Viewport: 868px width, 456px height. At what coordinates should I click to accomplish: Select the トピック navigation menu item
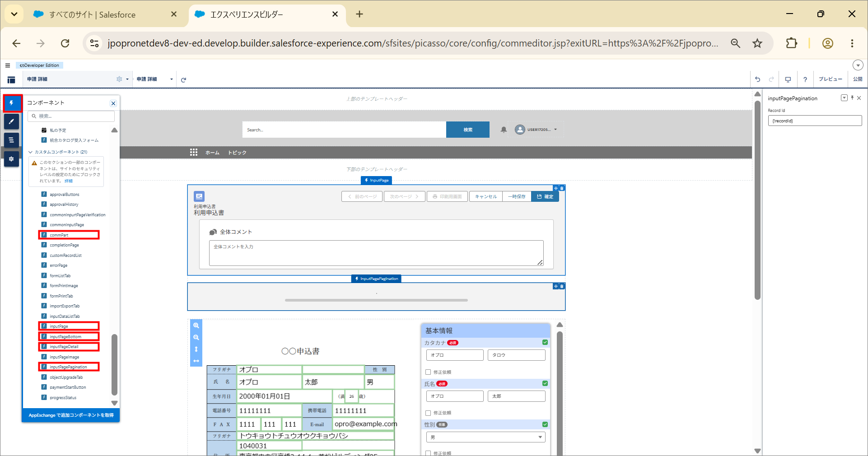click(237, 153)
